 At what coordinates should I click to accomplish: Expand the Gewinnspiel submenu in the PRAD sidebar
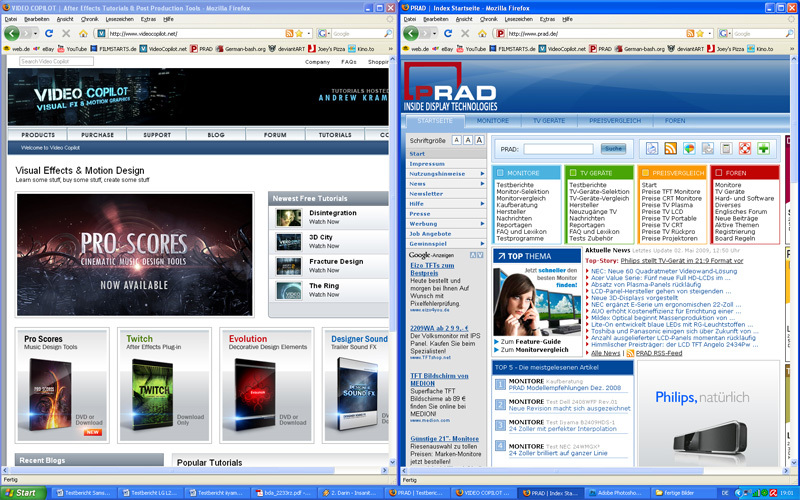pyautogui.click(x=482, y=244)
